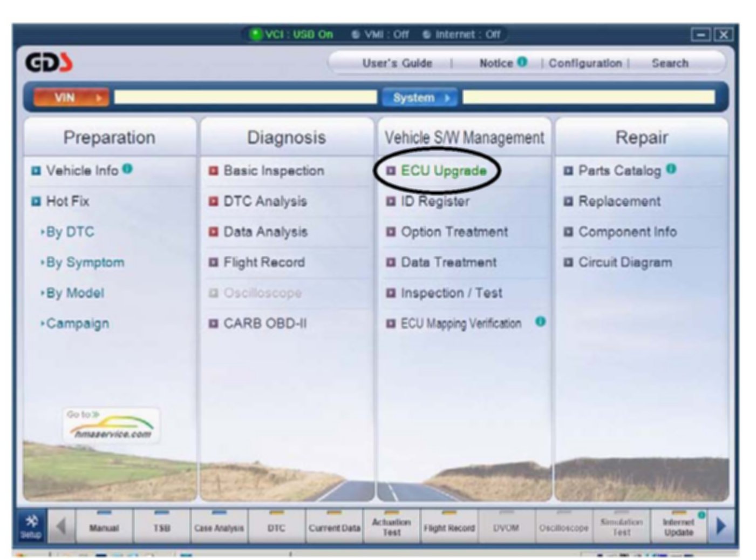
Task: Open Configuration from top menu
Action: click(x=585, y=63)
